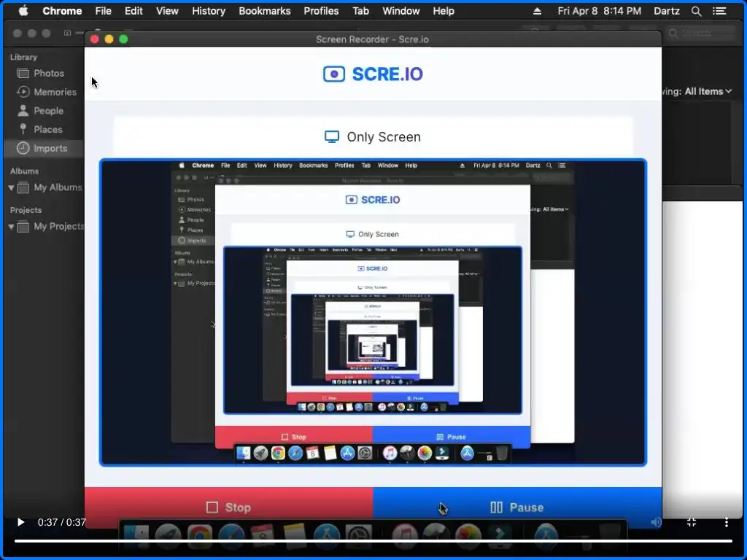Open Finder from the main Dock
747x560 pixels.
[x=136, y=536]
